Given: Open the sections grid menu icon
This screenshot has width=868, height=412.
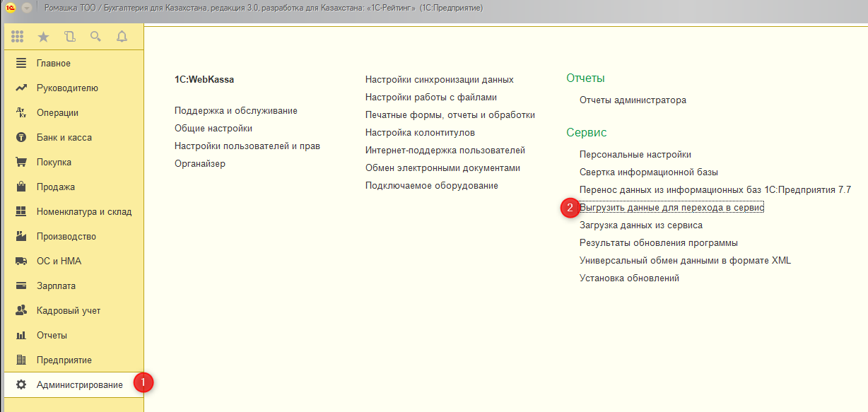Looking at the screenshot, I should (18, 37).
